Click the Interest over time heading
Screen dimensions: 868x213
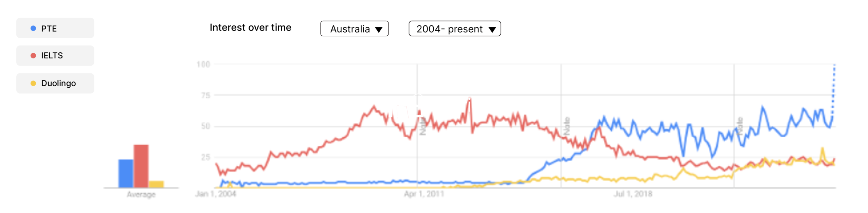pyautogui.click(x=250, y=28)
